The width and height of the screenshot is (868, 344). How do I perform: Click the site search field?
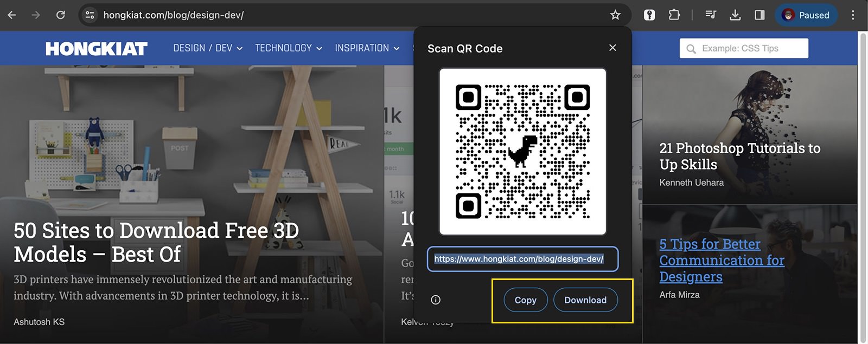click(x=744, y=48)
